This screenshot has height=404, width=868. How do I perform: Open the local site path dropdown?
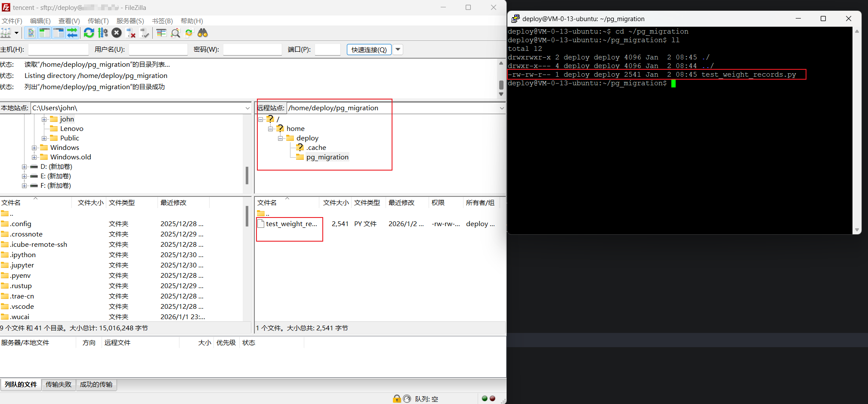tap(247, 108)
